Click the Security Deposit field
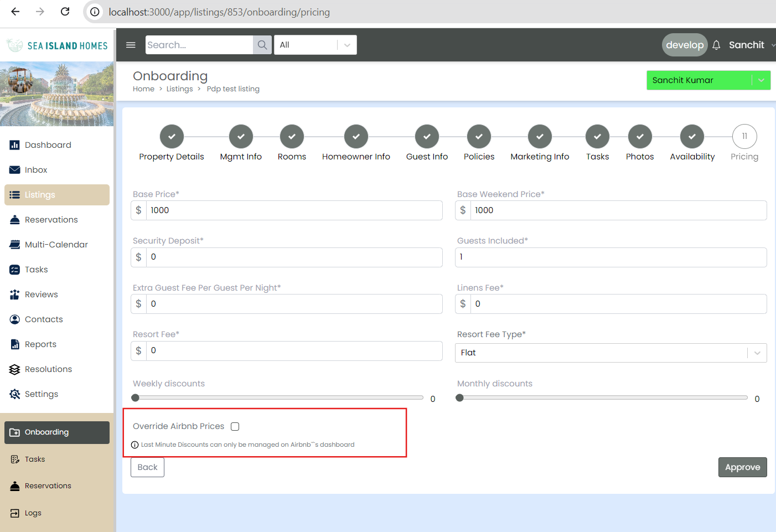Image resolution: width=776 pixels, height=532 pixels. click(294, 257)
